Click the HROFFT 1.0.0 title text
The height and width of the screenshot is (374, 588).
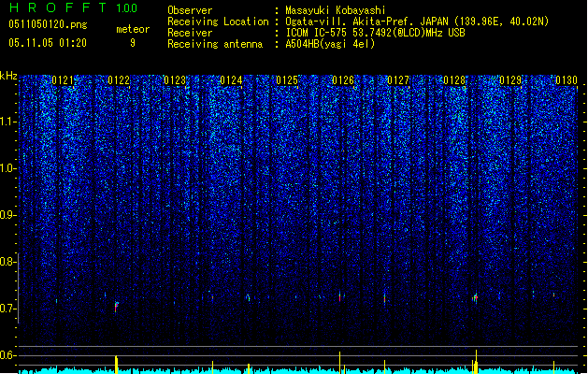click(x=73, y=7)
